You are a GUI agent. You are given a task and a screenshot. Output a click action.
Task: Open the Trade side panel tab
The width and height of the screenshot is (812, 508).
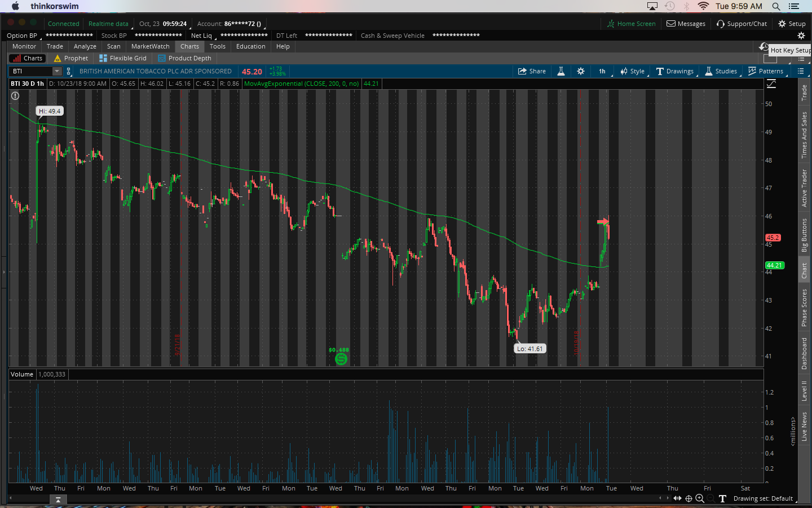pyautogui.click(x=804, y=93)
